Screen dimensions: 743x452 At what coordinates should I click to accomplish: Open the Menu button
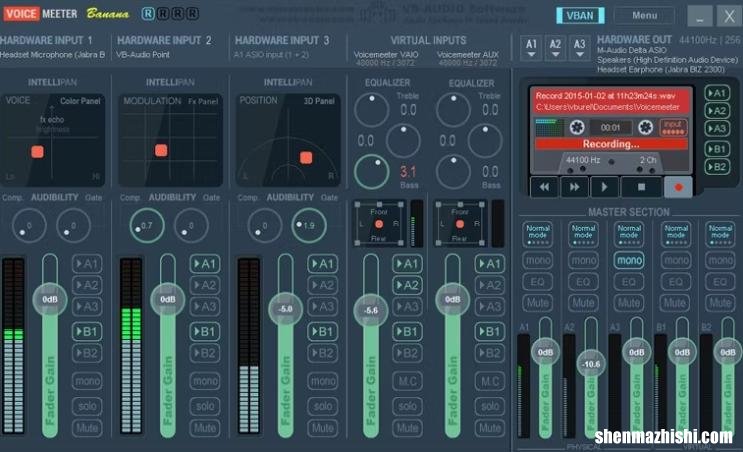644,15
